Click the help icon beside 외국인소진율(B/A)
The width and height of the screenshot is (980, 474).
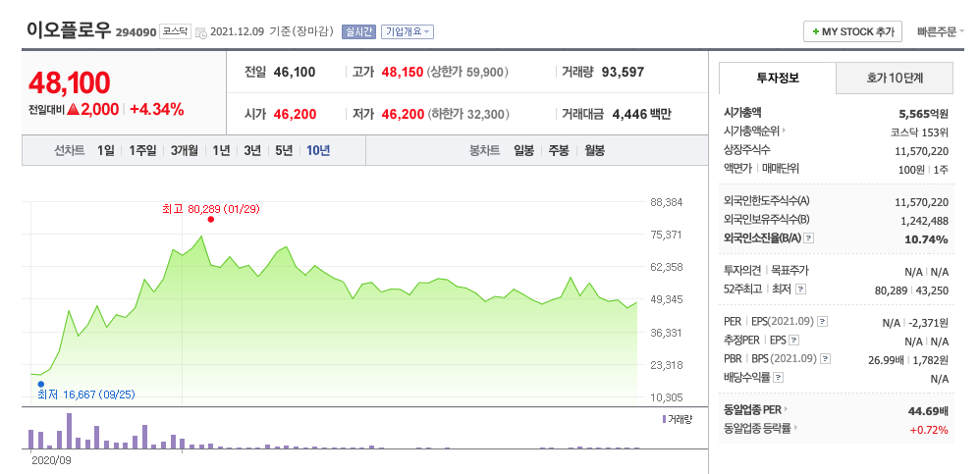point(808,238)
